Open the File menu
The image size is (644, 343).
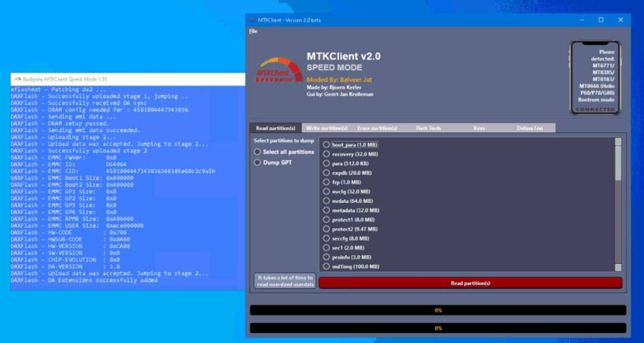point(253,31)
